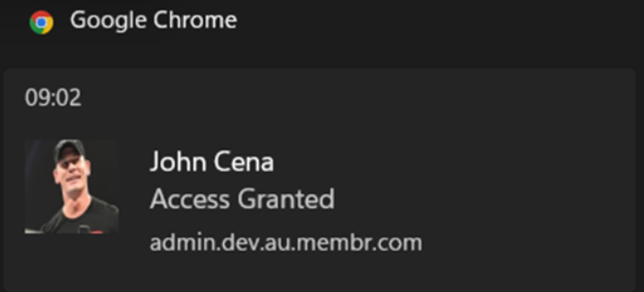Click the surname Cena in the title
The width and height of the screenshot is (644, 292).
coord(243,162)
